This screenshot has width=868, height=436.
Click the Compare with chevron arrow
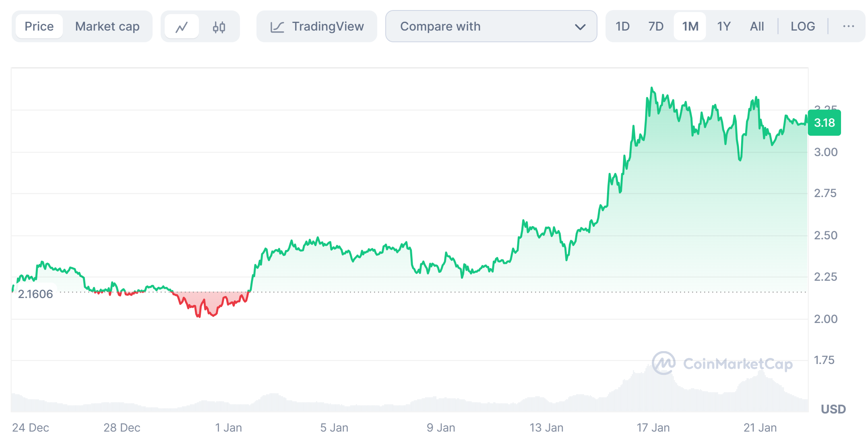(580, 27)
